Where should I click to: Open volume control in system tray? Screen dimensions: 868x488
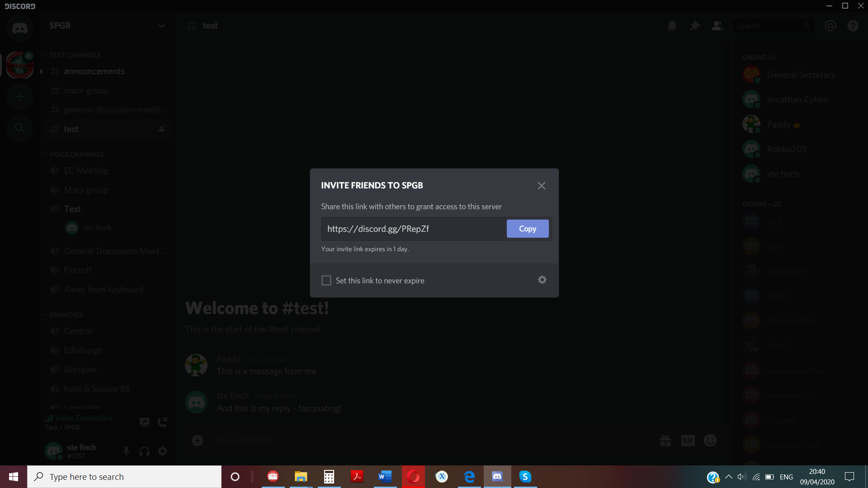(742, 477)
